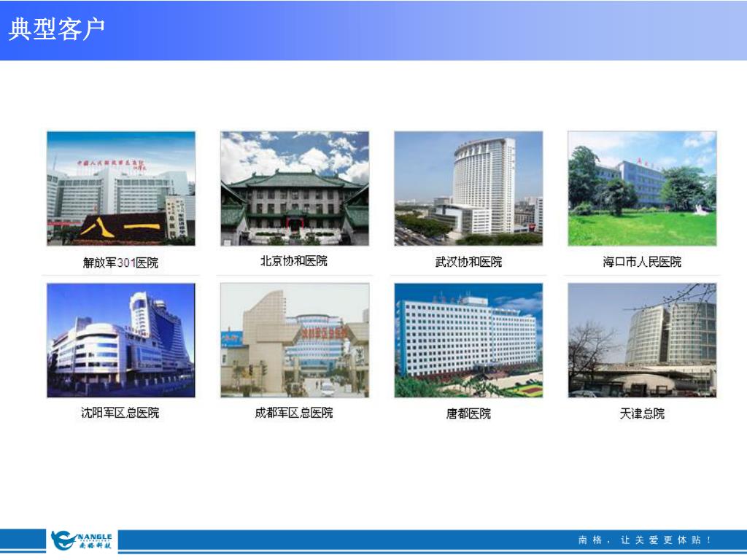The image size is (747, 560).
Task: Select the caption text 解放军301医院
Action: point(120,262)
